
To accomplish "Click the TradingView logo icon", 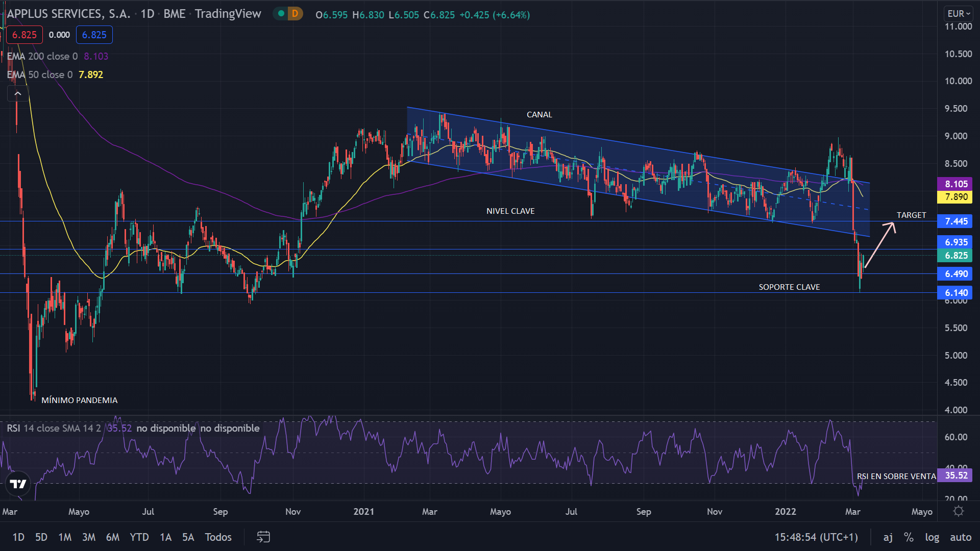I will click(x=18, y=484).
